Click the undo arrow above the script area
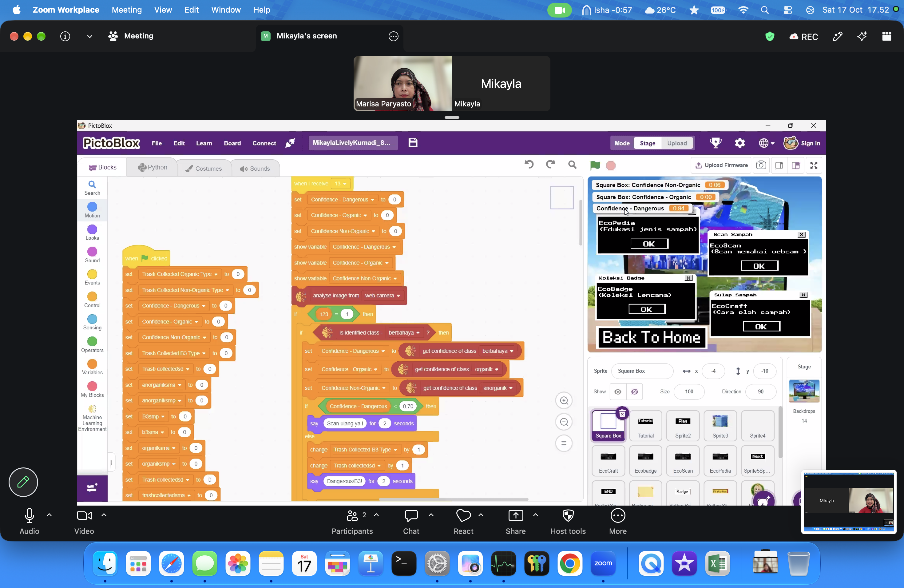Screen dimensions: 904x588 click(529, 165)
